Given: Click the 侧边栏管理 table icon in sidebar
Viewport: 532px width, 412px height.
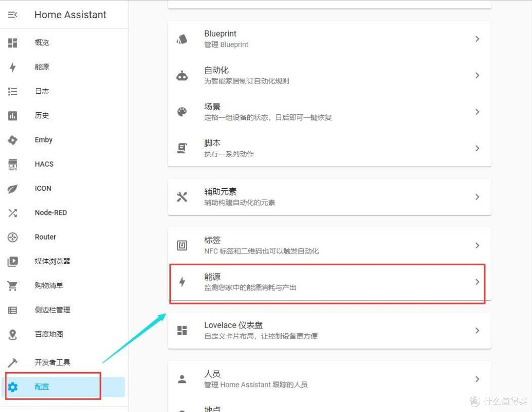Looking at the screenshot, I should (12, 310).
